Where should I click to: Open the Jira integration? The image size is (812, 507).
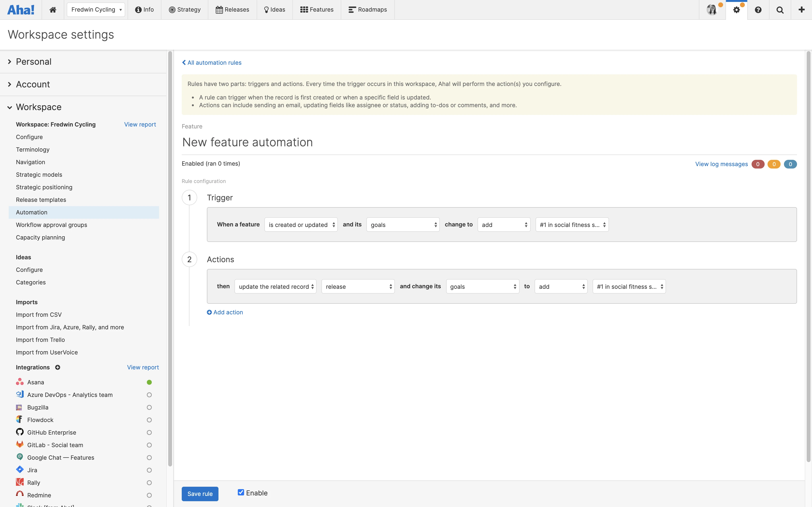click(x=32, y=470)
